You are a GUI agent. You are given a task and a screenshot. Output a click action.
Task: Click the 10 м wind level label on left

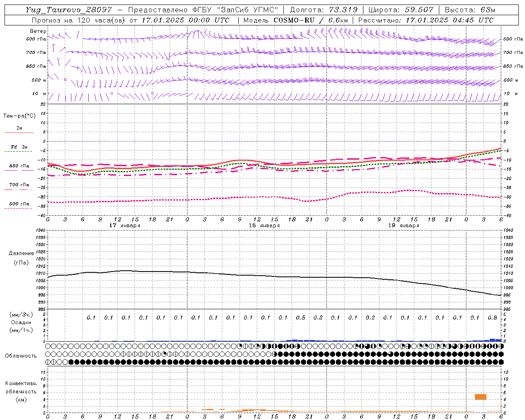click(39, 94)
